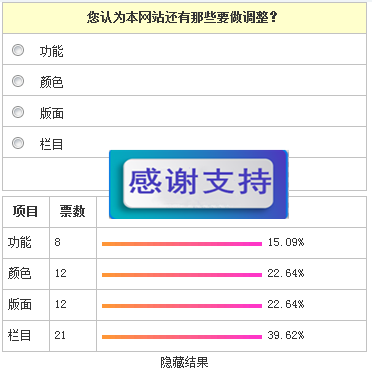Select the 栏目 radio option
372x370 pixels.
(18, 143)
